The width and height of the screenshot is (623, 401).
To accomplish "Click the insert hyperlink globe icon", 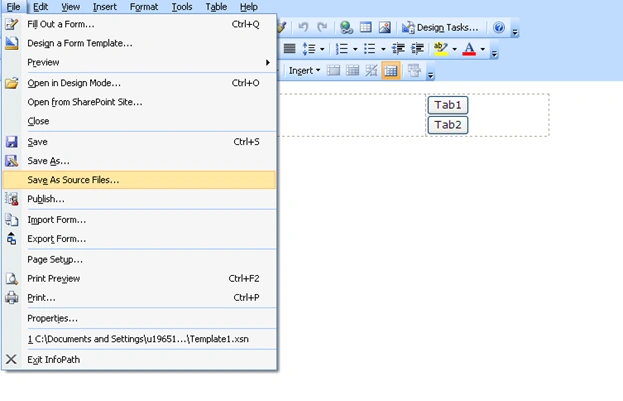I will pos(346,27).
